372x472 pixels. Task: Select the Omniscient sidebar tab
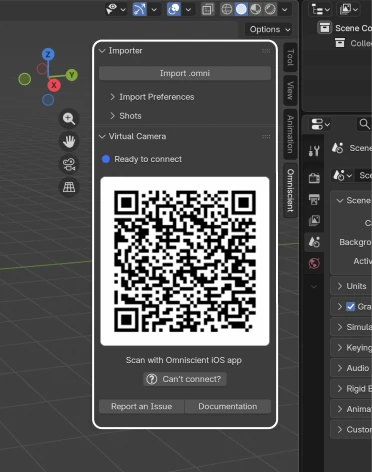click(x=290, y=190)
